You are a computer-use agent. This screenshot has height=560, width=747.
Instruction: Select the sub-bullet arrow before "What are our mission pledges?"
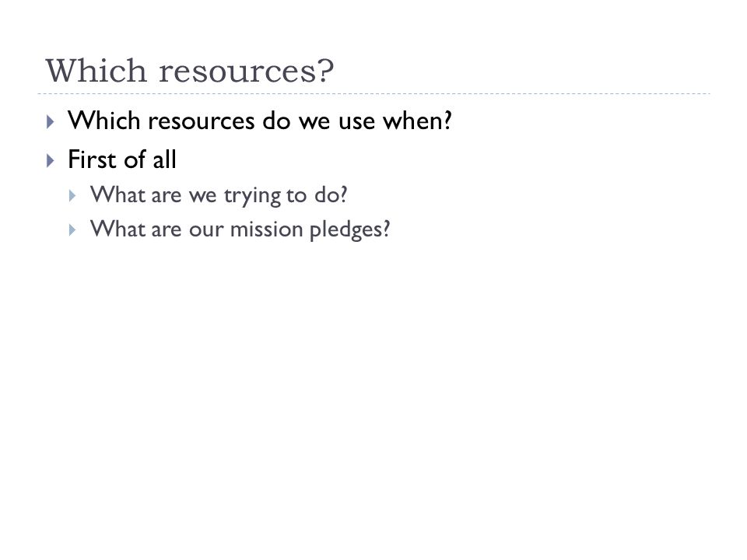click(x=72, y=230)
